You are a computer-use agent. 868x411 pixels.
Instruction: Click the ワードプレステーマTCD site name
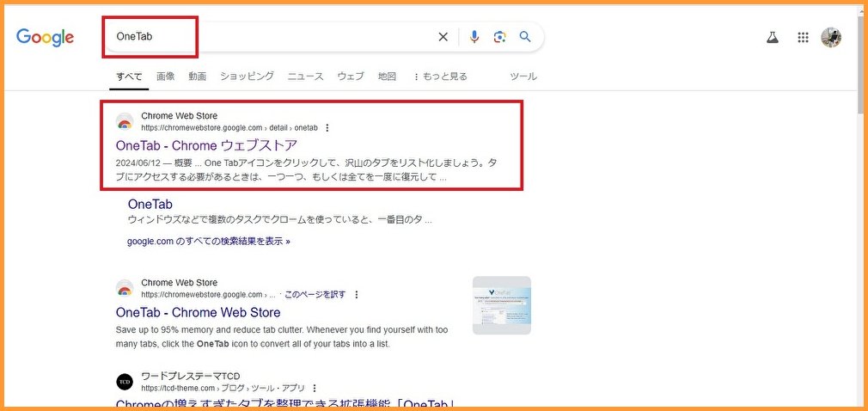(x=191, y=376)
